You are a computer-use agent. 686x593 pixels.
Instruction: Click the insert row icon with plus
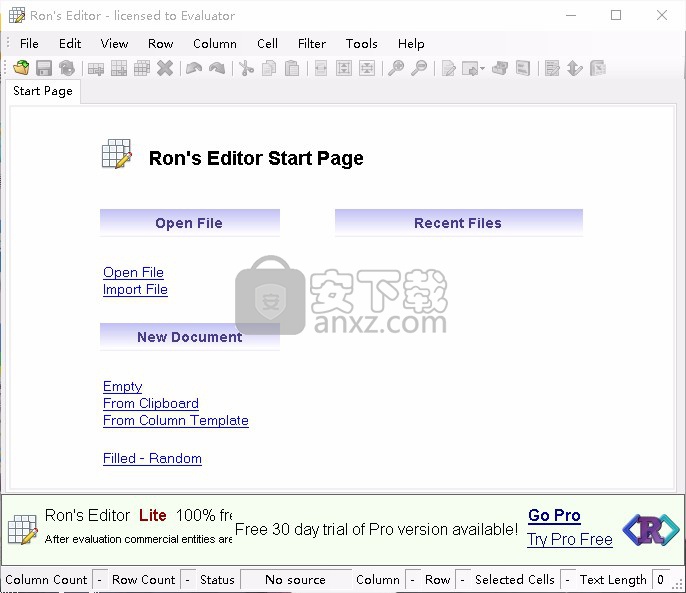point(96,68)
